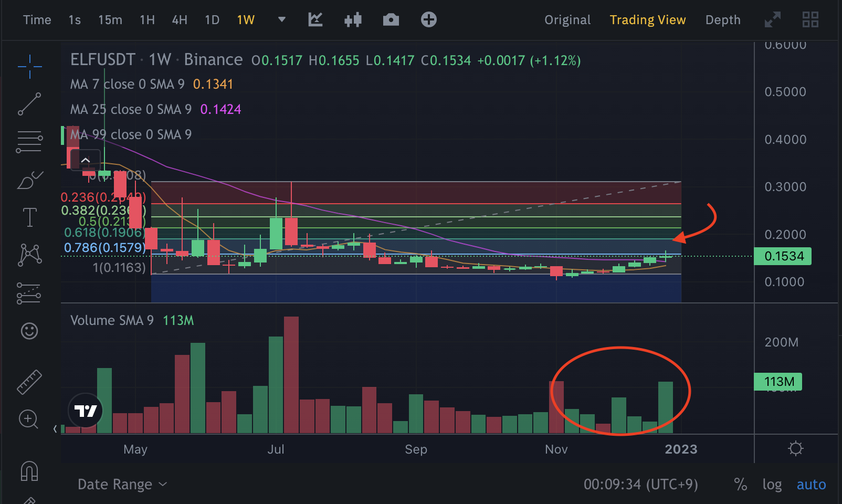Select the crosshair cursor tool
The width and height of the screenshot is (842, 504).
coord(29,67)
